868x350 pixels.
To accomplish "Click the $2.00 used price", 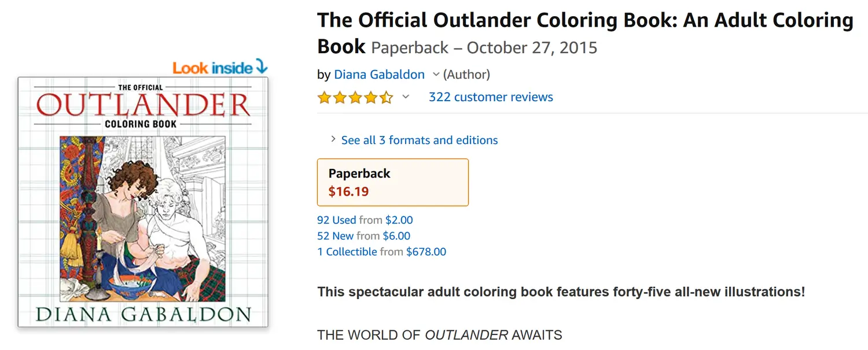I will point(399,220).
